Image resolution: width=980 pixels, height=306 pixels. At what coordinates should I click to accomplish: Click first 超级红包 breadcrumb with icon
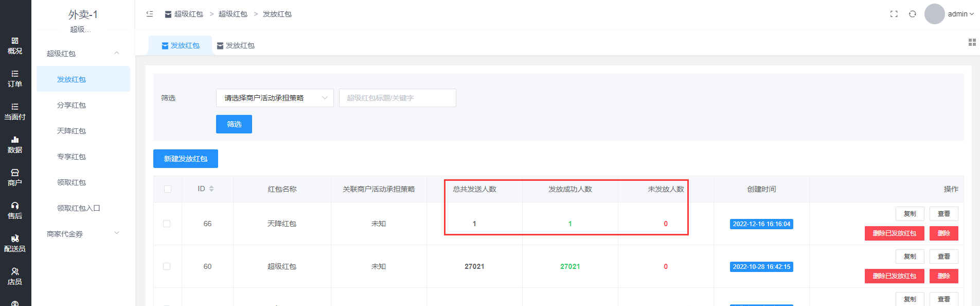(184, 14)
